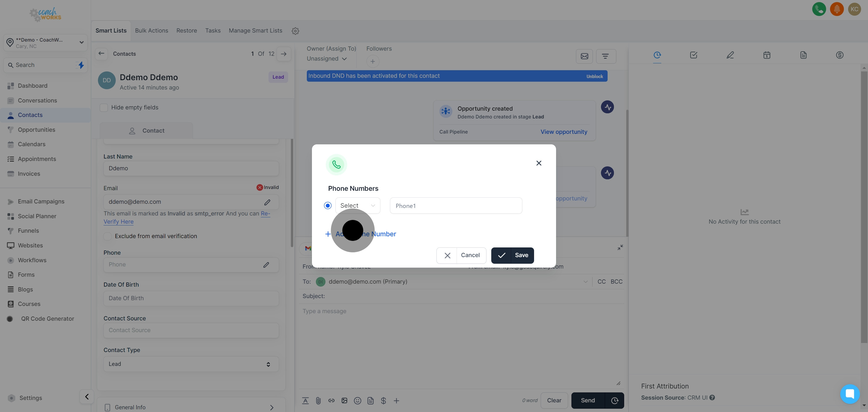Open the phone type Select dropdown
This screenshot has width=868, height=412.
coord(357,206)
